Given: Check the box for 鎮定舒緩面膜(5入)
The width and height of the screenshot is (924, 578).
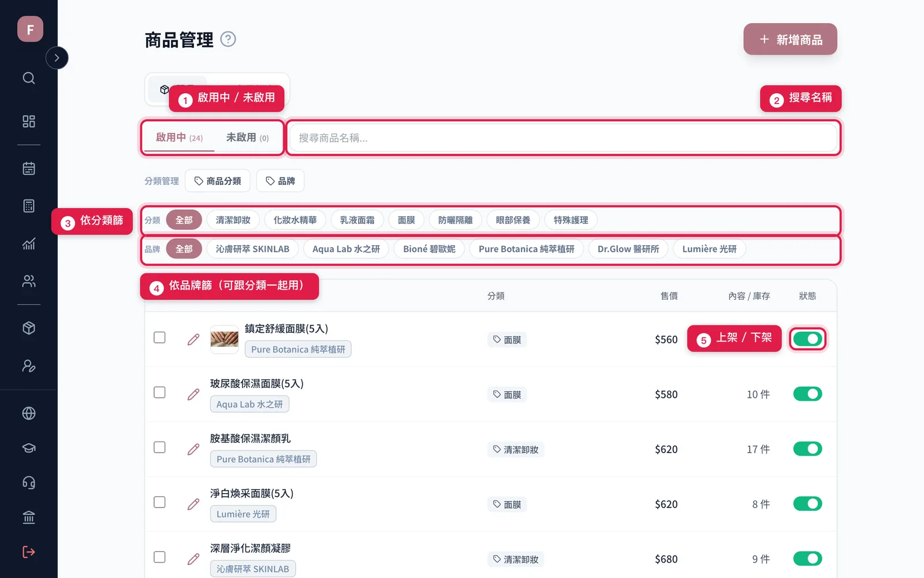Looking at the screenshot, I should click(159, 338).
